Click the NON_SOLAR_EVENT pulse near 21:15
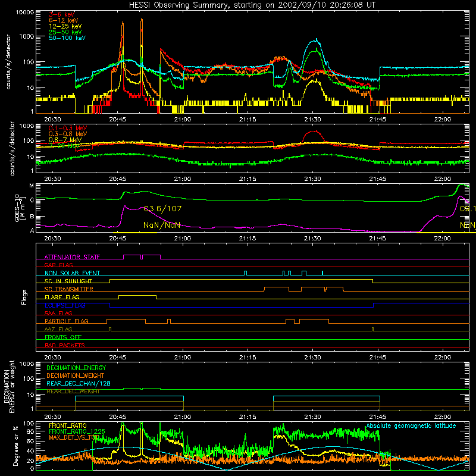This screenshot has height=476, width=476. (x=246, y=273)
